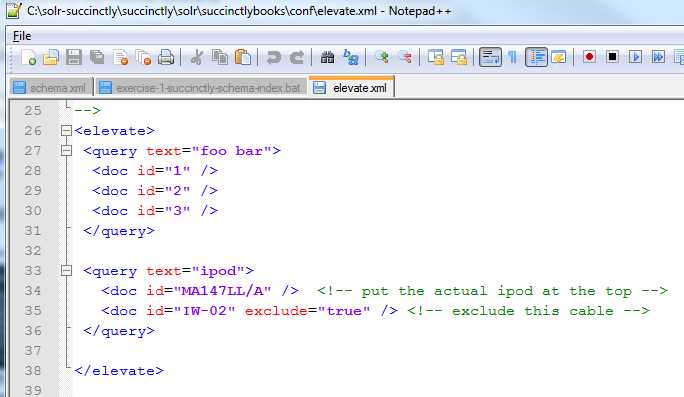This screenshot has height=397, width=684.
Task: Copy the selection via the toolbar
Action: click(220, 58)
